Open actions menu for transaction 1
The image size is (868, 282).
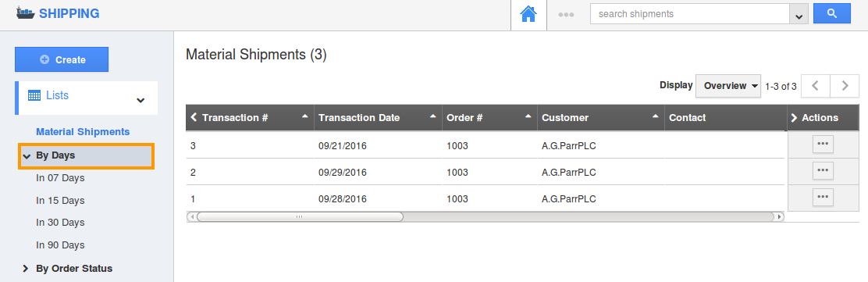coord(823,197)
